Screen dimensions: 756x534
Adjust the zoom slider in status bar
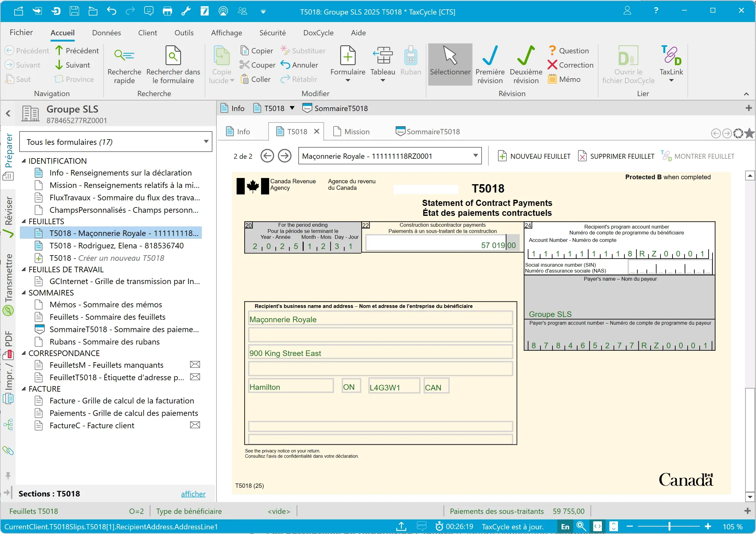669,527
